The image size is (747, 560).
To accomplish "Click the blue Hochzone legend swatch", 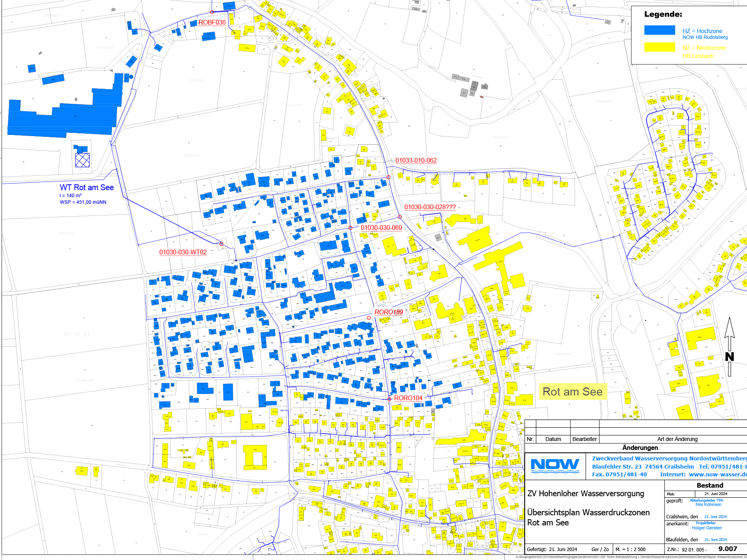I will click(659, 30).
